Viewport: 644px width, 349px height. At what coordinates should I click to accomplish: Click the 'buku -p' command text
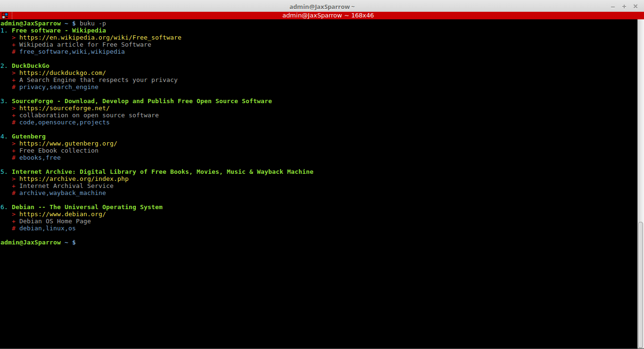[93, 23]
